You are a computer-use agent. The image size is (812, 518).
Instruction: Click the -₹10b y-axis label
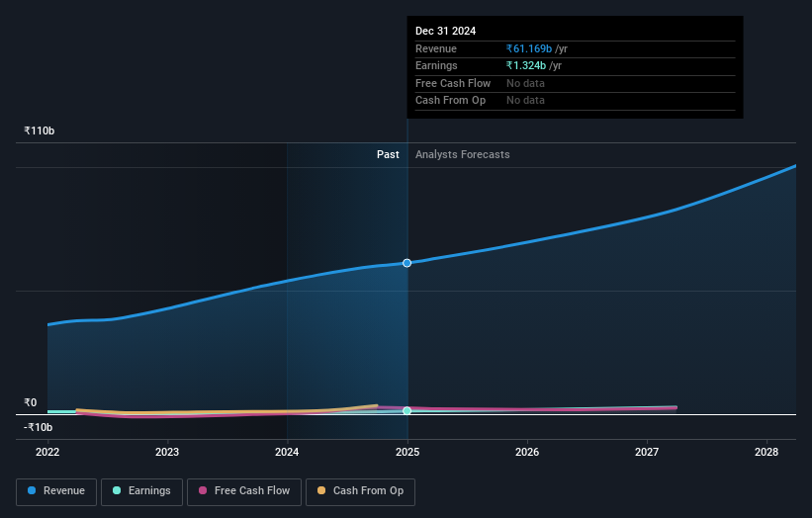point(38,427)
